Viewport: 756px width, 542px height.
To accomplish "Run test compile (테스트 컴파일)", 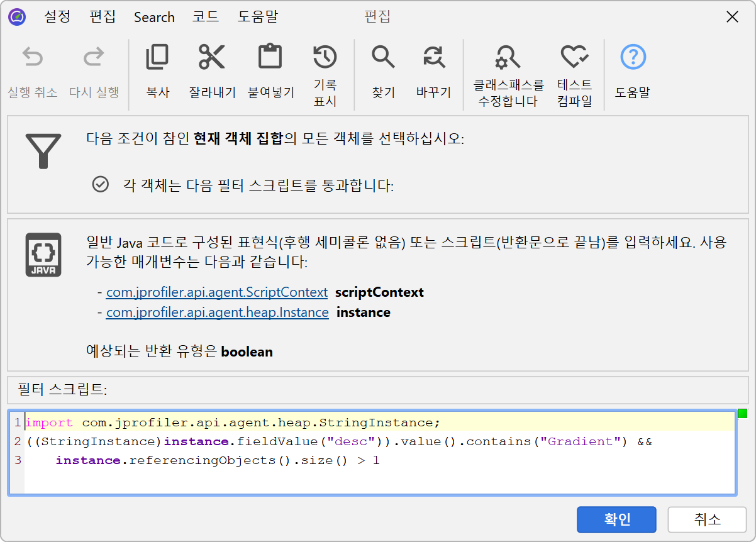I will point(574,57).
